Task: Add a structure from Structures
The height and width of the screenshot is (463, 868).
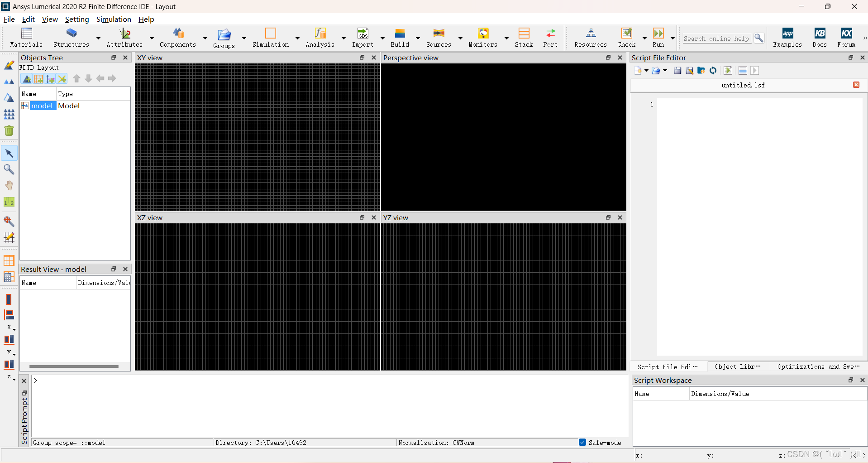Action: point(71,37)
